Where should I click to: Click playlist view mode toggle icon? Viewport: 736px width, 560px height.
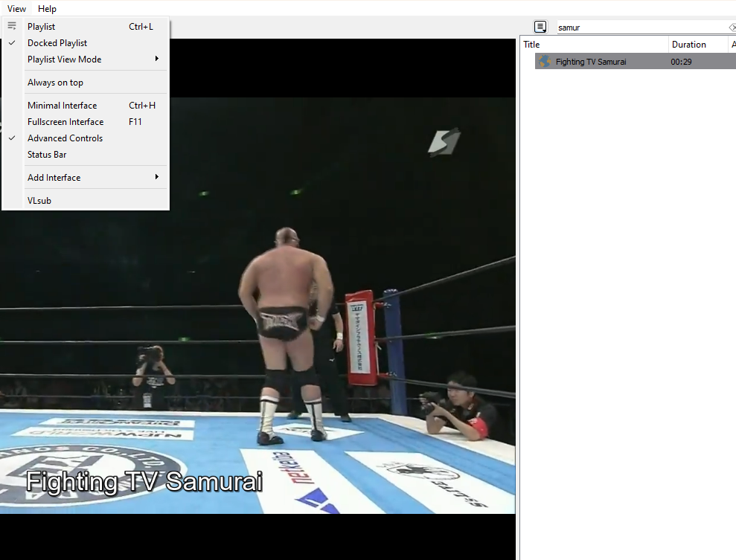540,28
